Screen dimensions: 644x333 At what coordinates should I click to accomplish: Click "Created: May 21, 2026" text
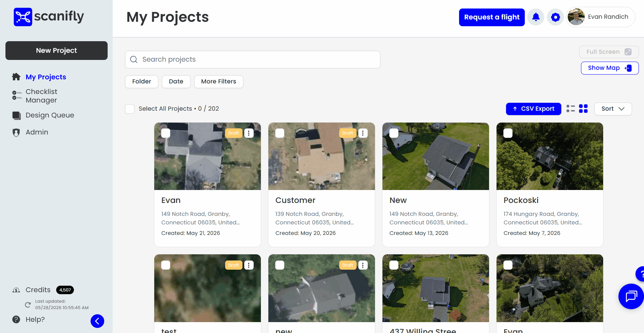[x=191, y=233]
